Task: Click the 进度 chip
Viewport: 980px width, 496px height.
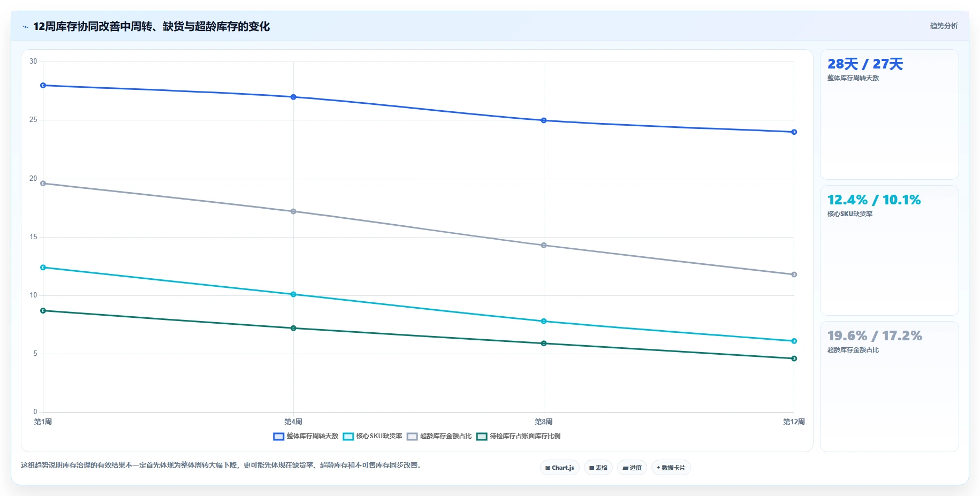Action: click(632, 468)
